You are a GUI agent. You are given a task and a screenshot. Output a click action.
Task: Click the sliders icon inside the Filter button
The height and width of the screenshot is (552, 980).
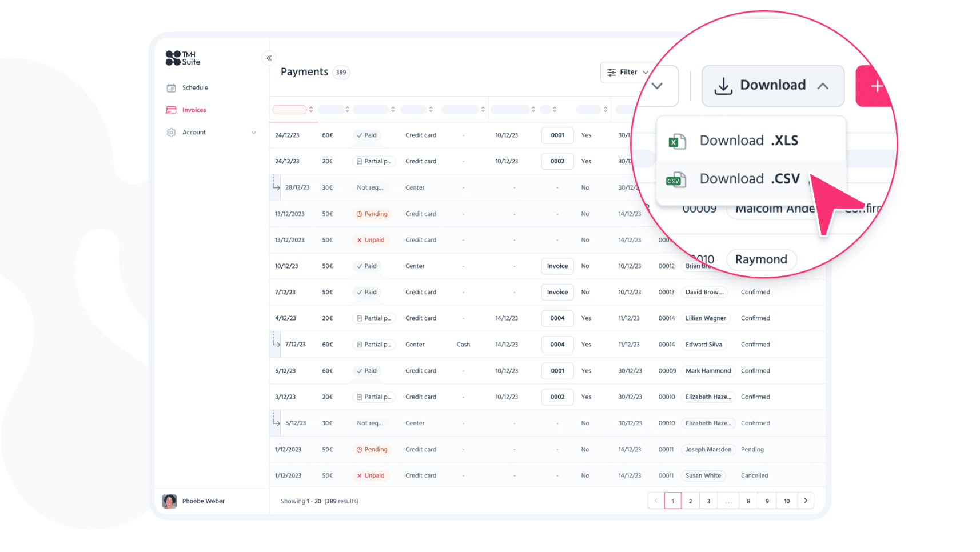612,73
